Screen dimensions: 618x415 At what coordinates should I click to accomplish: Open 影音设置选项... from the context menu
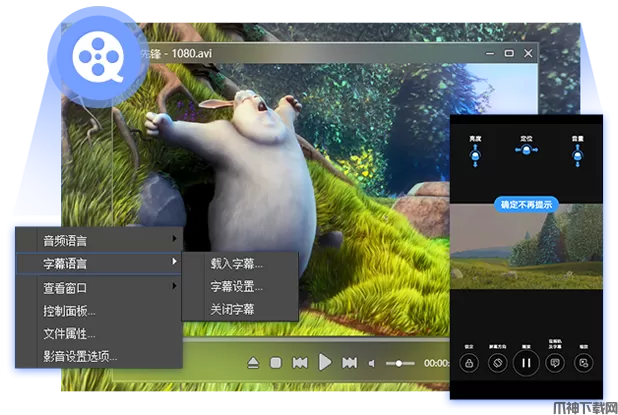pos(80,356)
